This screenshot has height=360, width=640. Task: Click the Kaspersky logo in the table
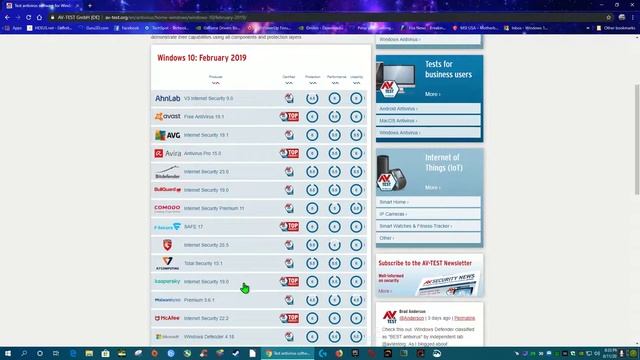pyautogui.click(x=167, y=282)
